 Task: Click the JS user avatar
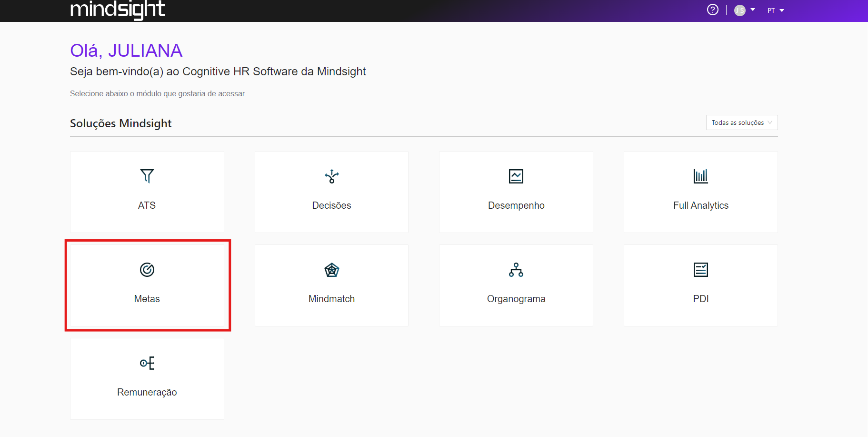point(739,10)
